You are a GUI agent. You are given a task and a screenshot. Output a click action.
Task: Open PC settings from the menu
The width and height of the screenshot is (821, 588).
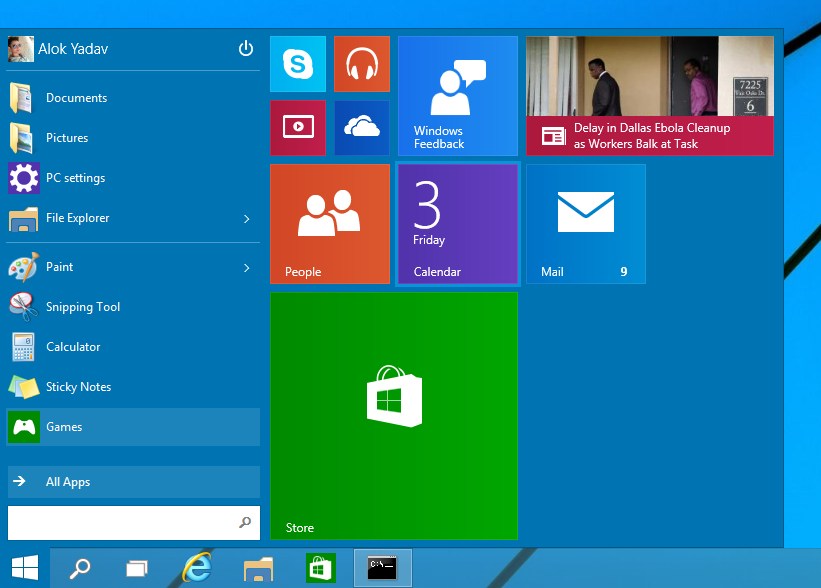coord(75,178)
